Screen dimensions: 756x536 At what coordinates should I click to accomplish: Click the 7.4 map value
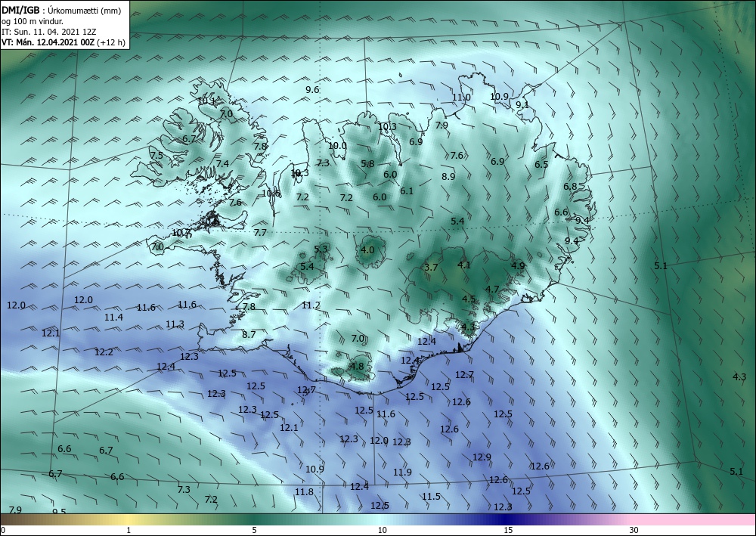tap(222, 164)
